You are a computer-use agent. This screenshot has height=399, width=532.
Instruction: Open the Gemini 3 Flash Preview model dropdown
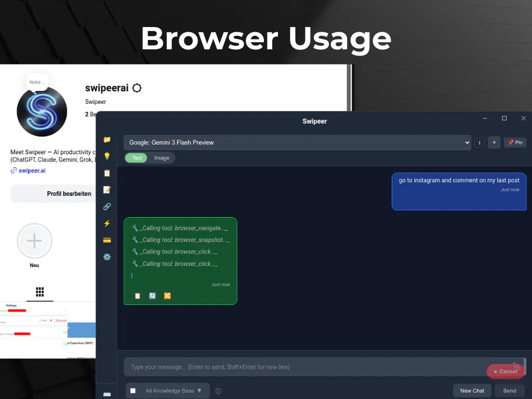(297, 142)
